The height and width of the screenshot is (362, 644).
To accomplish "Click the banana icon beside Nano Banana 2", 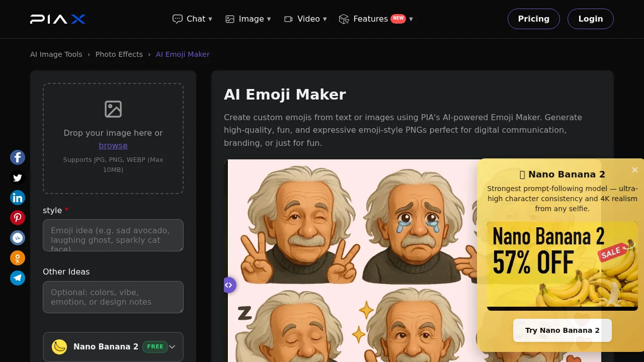I will [x=59, y=347].
